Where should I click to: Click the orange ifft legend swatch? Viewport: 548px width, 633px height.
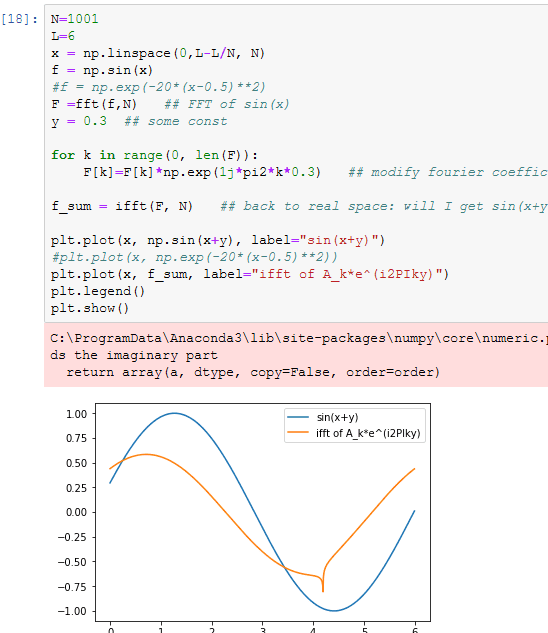(298, 432)
